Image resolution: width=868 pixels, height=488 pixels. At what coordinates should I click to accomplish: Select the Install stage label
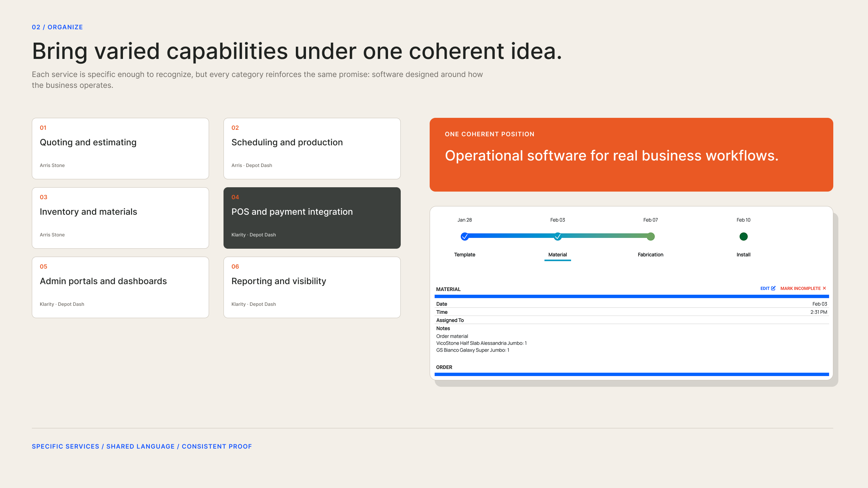744,254
